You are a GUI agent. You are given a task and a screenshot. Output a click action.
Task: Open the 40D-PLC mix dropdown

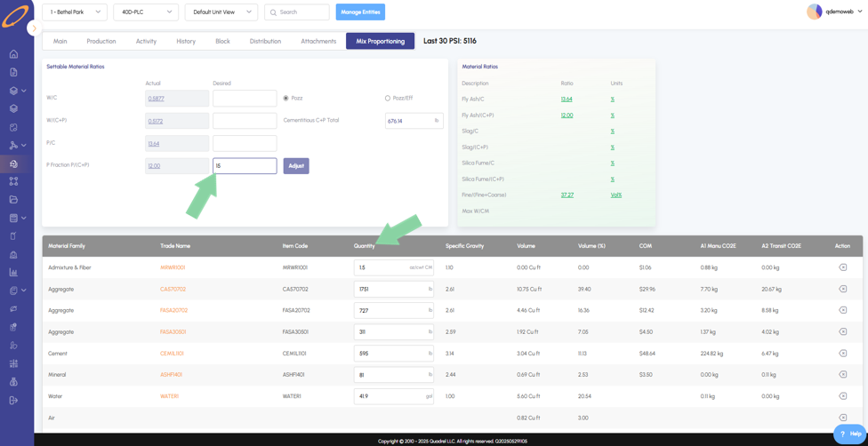pyautogui.click(x=146, y=12)
